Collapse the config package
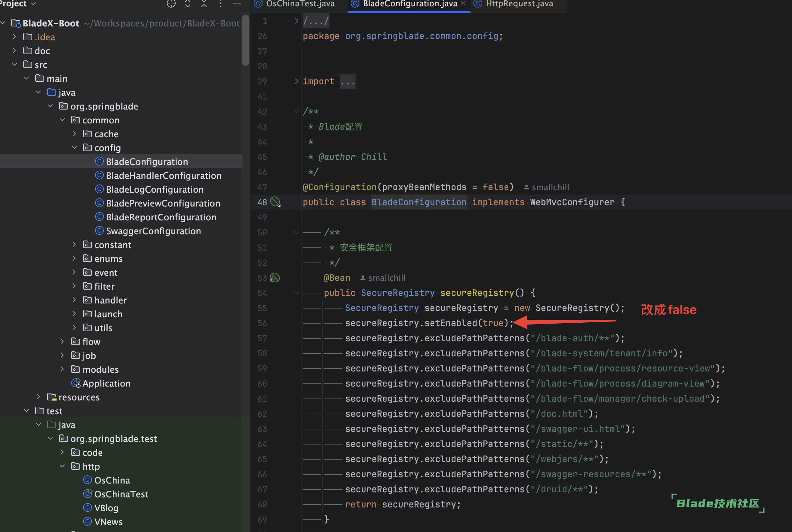 coord(74,148)
